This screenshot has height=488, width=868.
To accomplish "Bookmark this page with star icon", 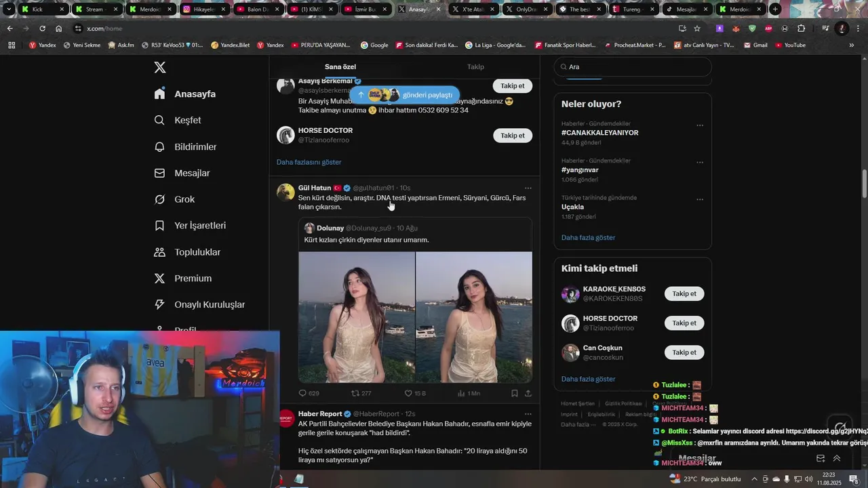I will (697, 28).
